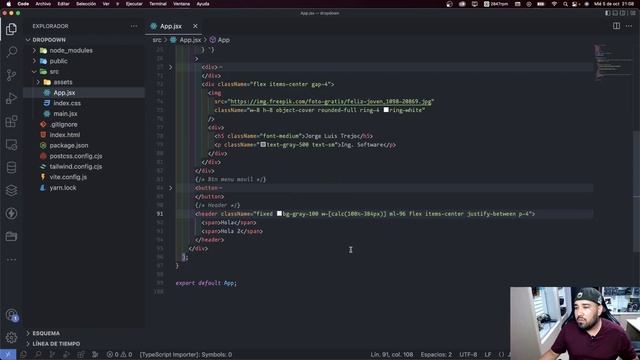Change indentation via Espacios: 2
Viewport: 640px width, 360px height.
[x=436, y=354]
